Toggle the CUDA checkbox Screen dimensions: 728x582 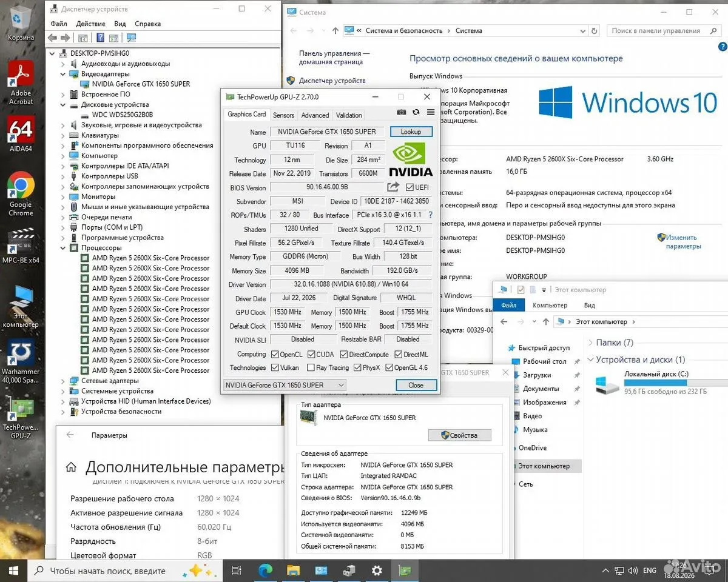click(311, 355)
